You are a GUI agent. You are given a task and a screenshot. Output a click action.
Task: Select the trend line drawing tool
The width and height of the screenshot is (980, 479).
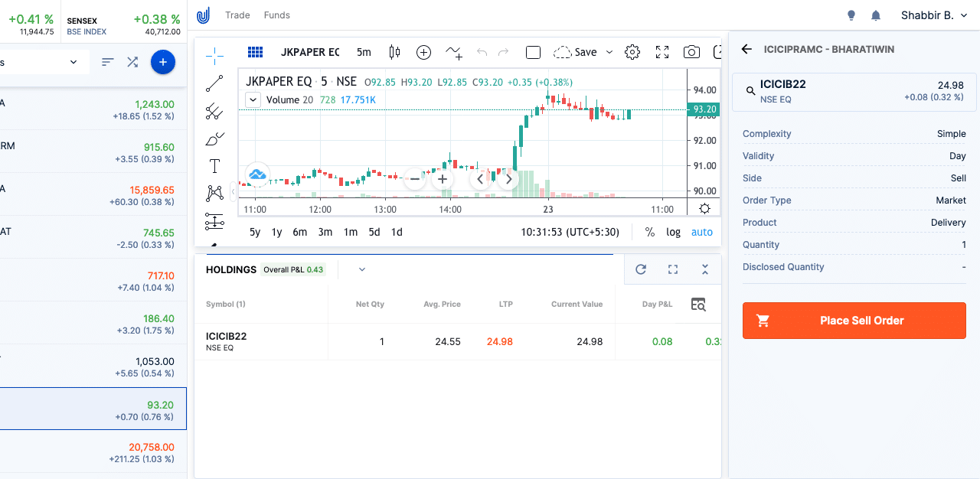pyautogui.click(x=214, y=83)
